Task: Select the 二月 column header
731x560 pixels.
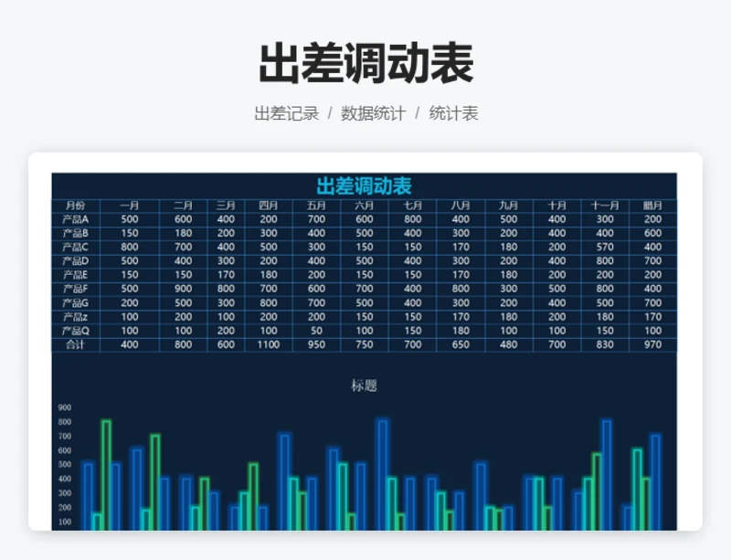Action: (x=184, y=206)
